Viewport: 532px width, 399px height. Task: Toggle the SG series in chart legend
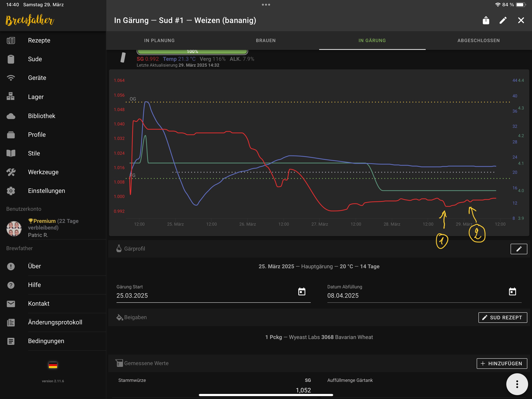[148, 59]
